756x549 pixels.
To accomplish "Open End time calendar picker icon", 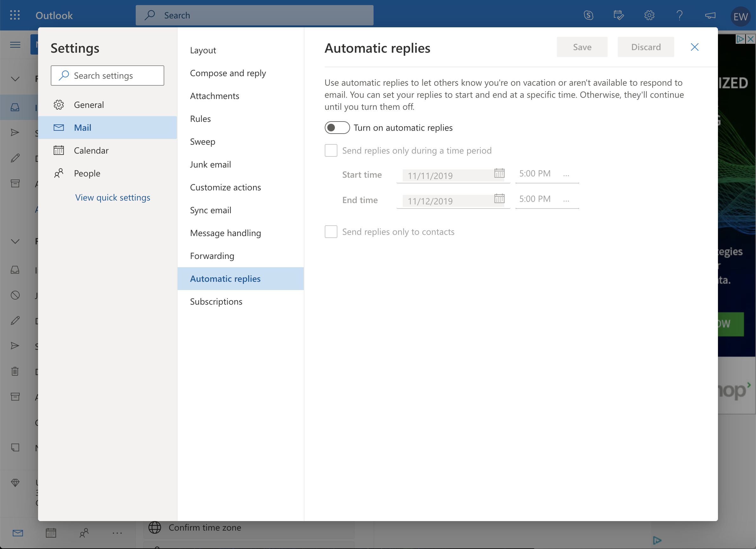I will tap(499, 198).
